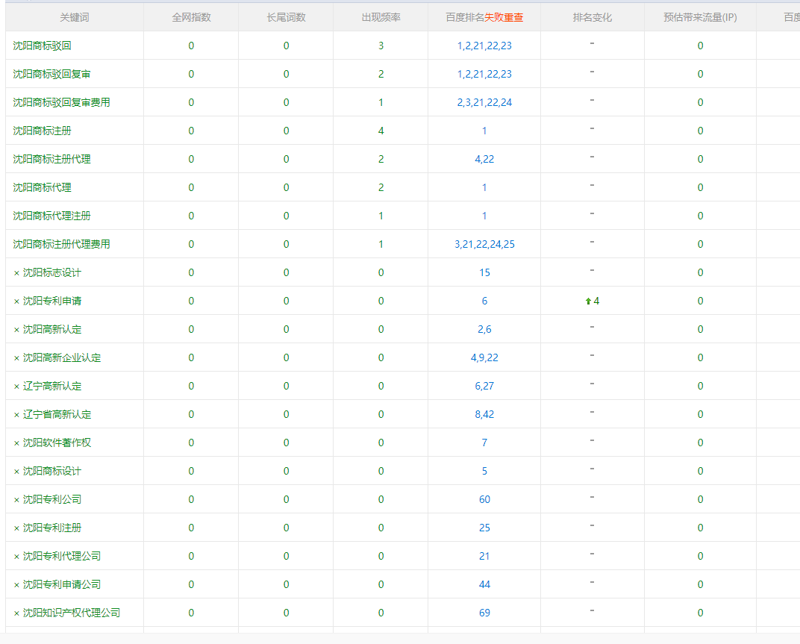800x644 pixels.
Task: Click the × icon before 沈阳商标设计
Action: 16,472
